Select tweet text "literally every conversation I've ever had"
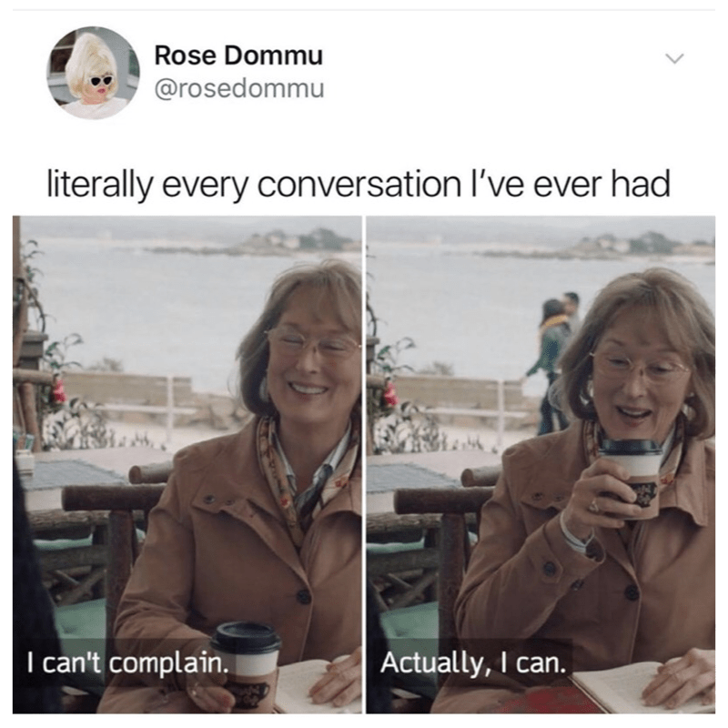The width and height of the screenshot is (728, 728). pyautogui.click(x=359, y=185)
